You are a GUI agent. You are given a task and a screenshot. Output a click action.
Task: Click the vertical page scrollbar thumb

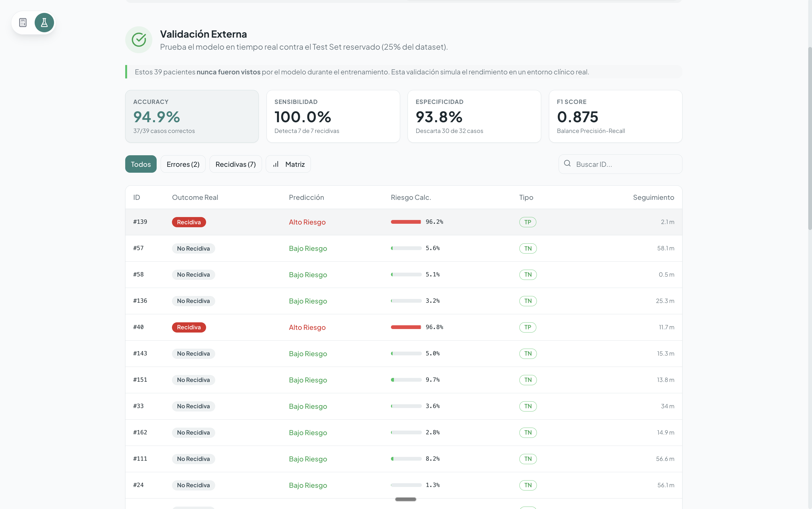pos(810,138)
